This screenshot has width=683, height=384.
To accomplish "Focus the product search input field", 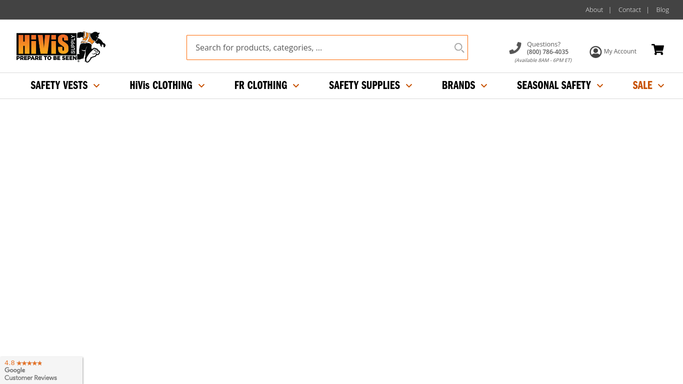I will point(320,47).
